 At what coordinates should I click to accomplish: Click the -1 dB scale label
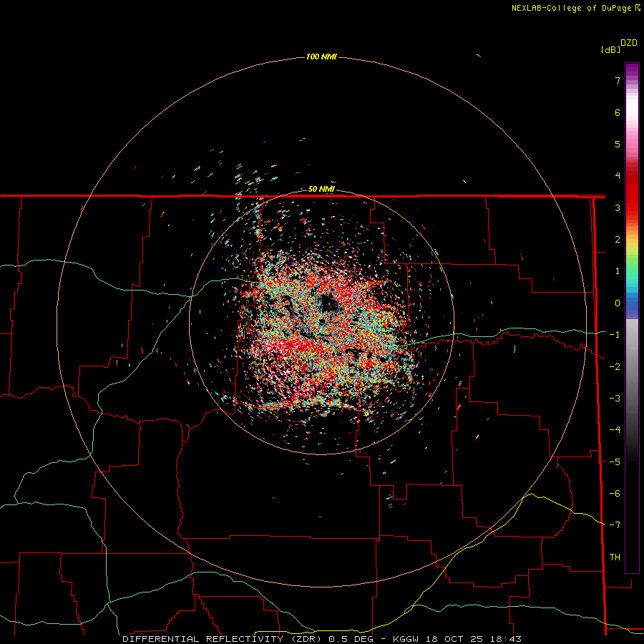pos(615,335)
